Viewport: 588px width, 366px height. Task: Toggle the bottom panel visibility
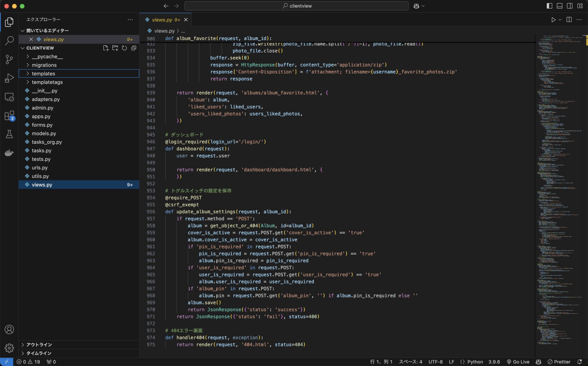(x=559, y=6)
